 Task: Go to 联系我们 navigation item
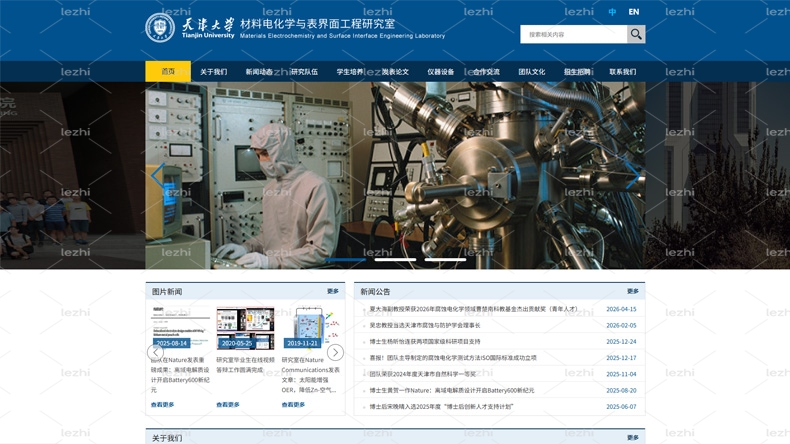[623, 72]
